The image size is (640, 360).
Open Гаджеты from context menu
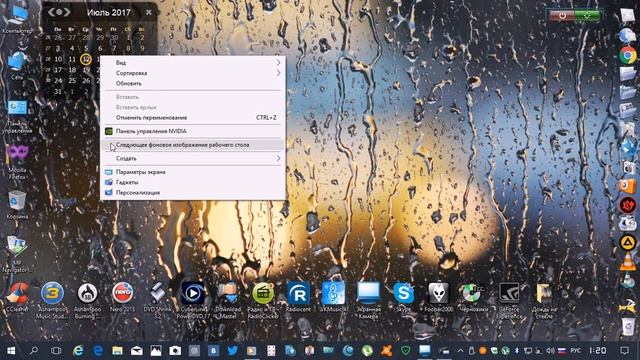pyautogui.click(x=193, y=182)
